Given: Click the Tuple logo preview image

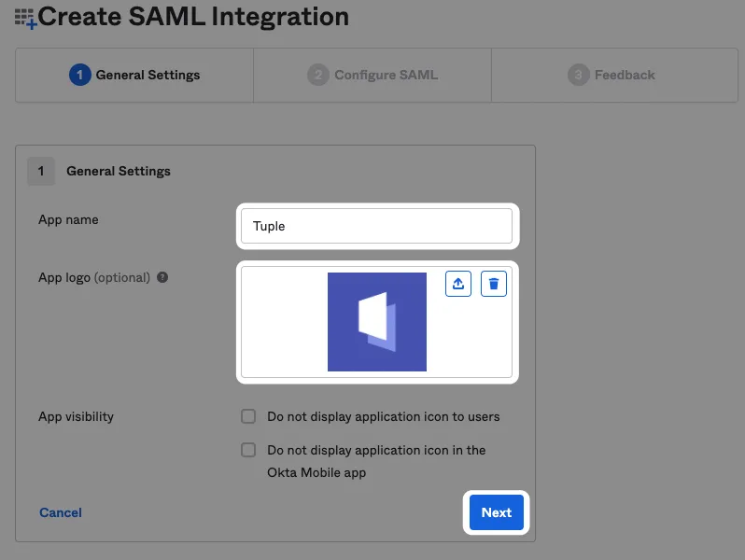Looking at the screenshot, I should click(376, 322).
